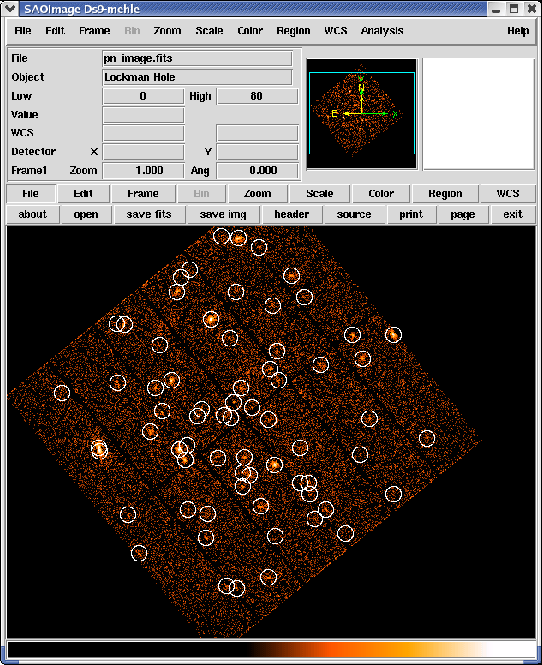Image resolution: width=542 pixels, height=665 pixels.
Task: Open the Help menu
Action: (518, 31)
